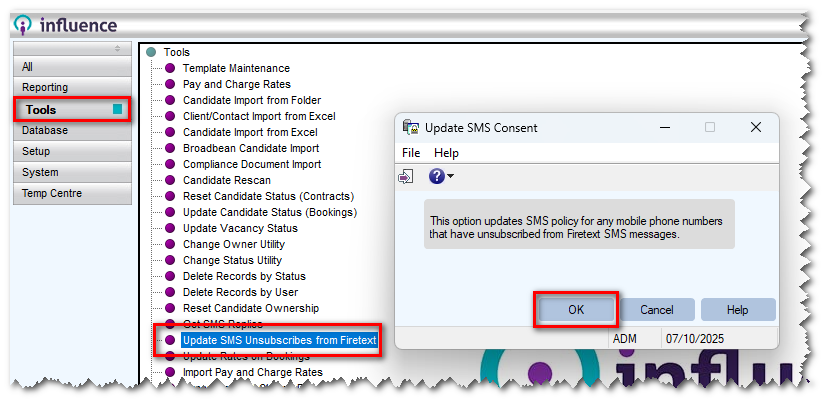The width and height of the screenshot is (828, 405).
Task: Select the Tools category in the sidebar
Action: 72,109
